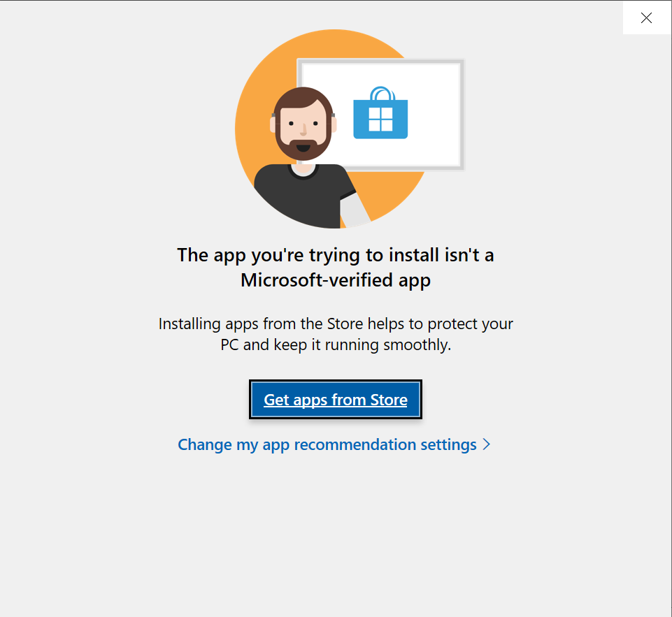Screen dimensions: 672x617
Task: Click the word "Store" in the blue button
Action: pyautogui.click(x=389, y=400)
